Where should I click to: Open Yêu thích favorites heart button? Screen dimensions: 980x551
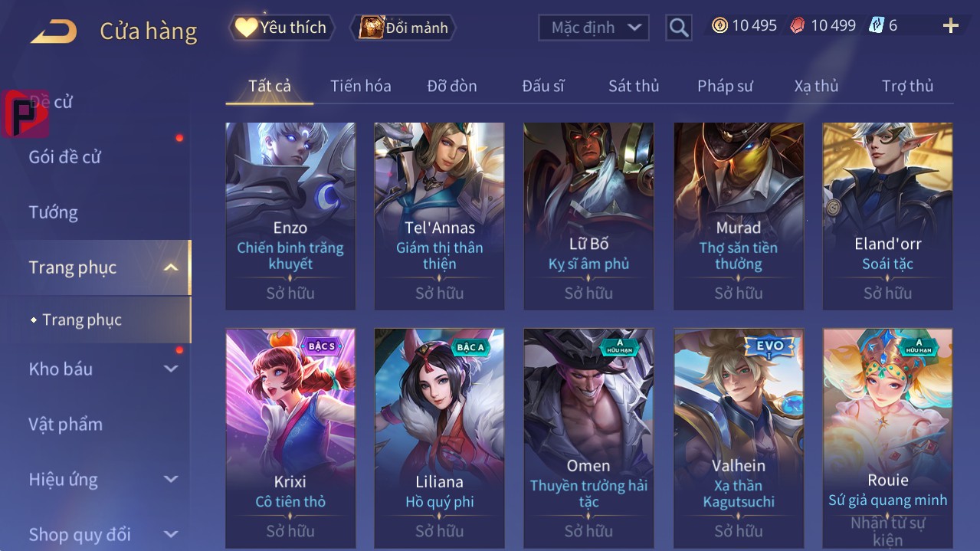tap(281, 28)
